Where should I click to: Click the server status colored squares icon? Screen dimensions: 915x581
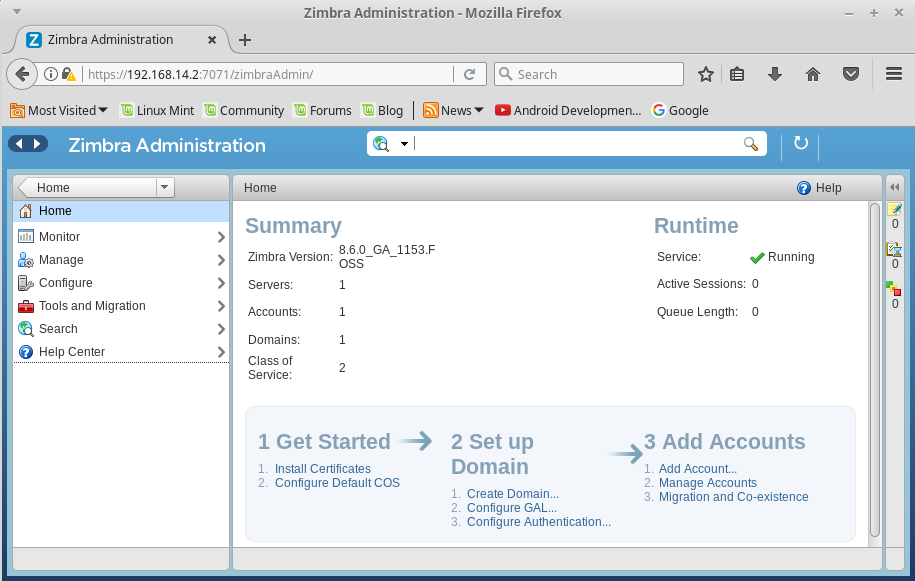pos(893,288)
